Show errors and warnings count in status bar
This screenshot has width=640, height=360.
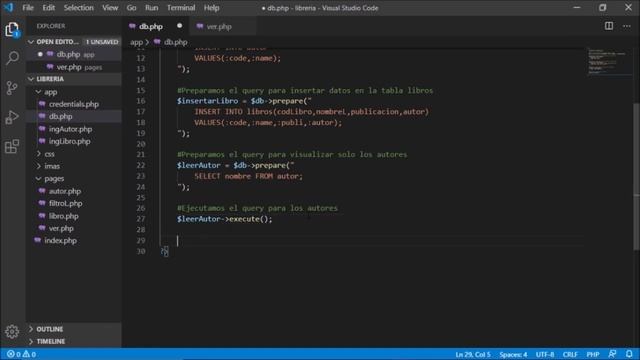coord(22,354)
